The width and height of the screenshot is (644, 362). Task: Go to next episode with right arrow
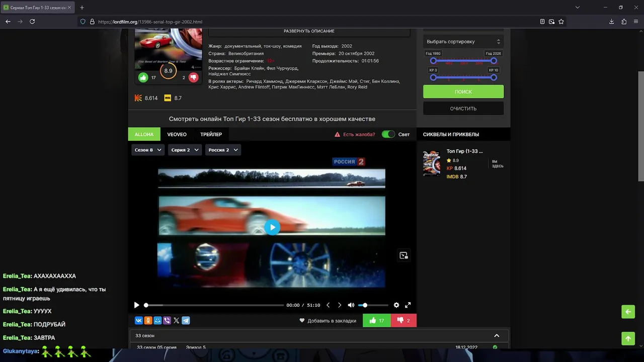point(340,305)
